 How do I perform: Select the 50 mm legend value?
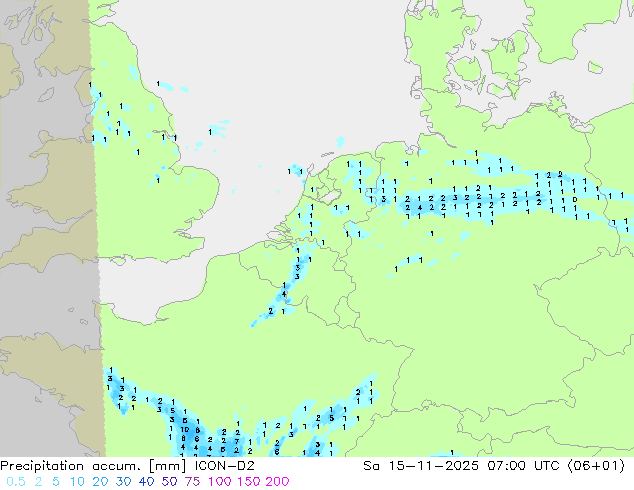tap(169, 482)
